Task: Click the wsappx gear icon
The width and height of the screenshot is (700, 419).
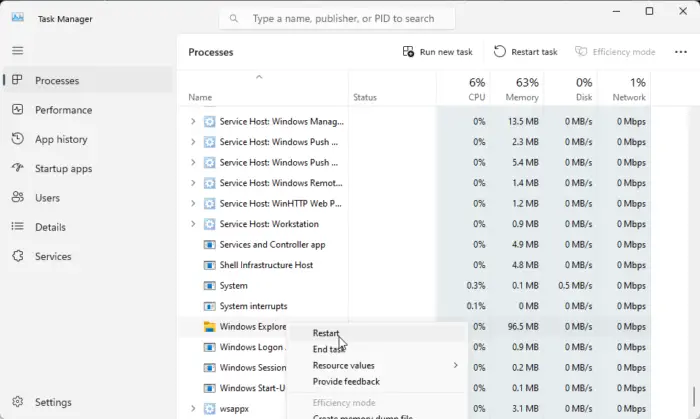Action: click(x=209, y=408)
